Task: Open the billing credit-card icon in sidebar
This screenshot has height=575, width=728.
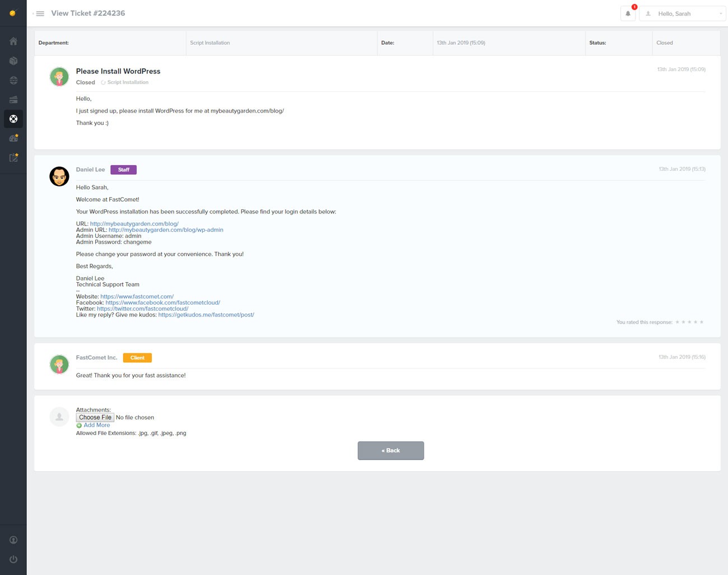Action: tap(13, 99)
